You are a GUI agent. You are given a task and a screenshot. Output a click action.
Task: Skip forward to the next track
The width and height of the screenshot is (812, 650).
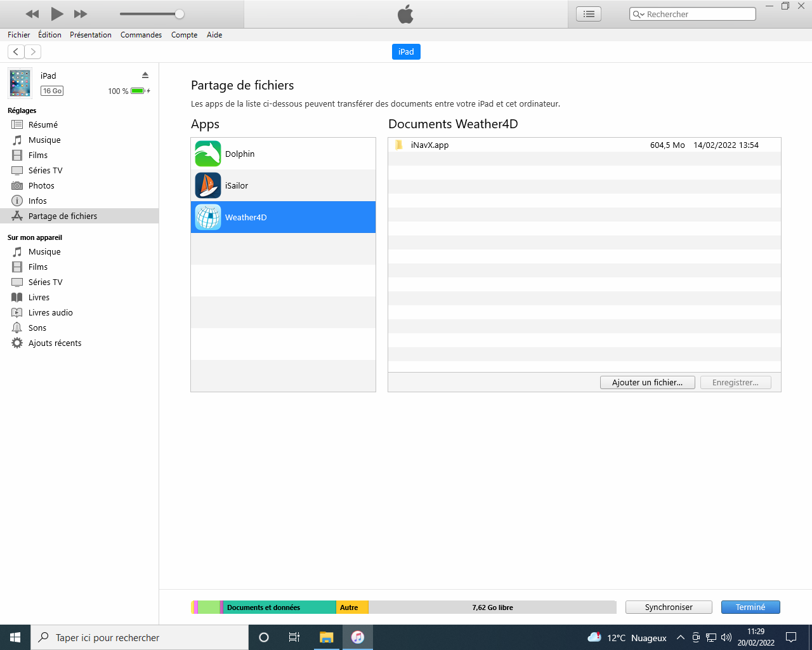coord(81,14)
